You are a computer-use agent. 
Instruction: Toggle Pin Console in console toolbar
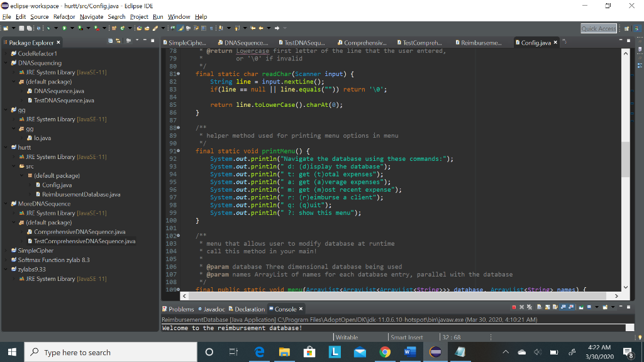581,307
